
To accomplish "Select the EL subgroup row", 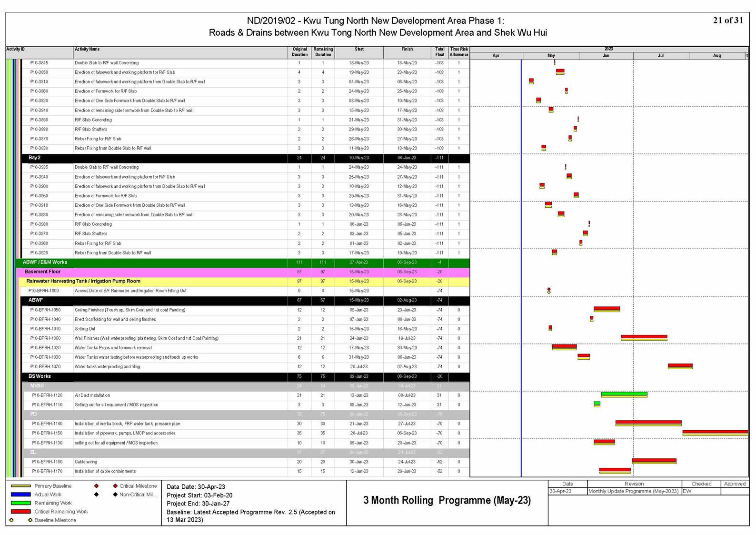I will (246, 452).
